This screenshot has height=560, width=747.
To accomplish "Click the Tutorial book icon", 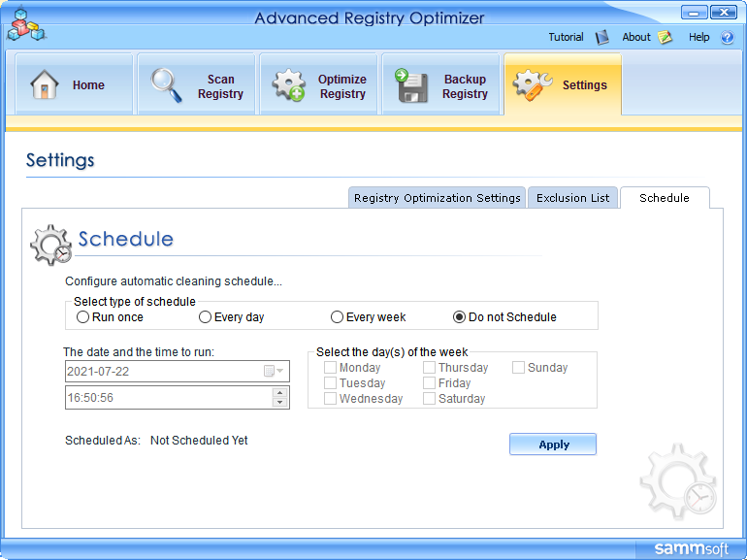I will click(601, 37).
